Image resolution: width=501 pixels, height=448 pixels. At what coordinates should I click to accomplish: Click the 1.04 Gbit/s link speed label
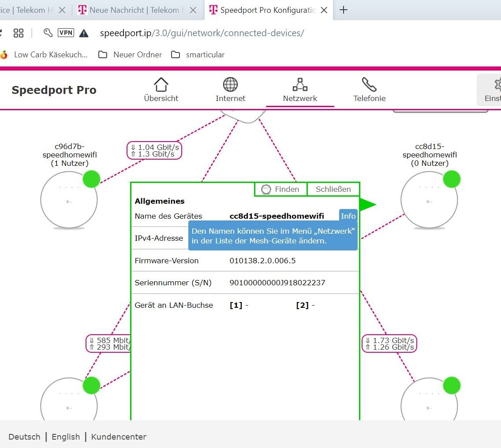154,150
